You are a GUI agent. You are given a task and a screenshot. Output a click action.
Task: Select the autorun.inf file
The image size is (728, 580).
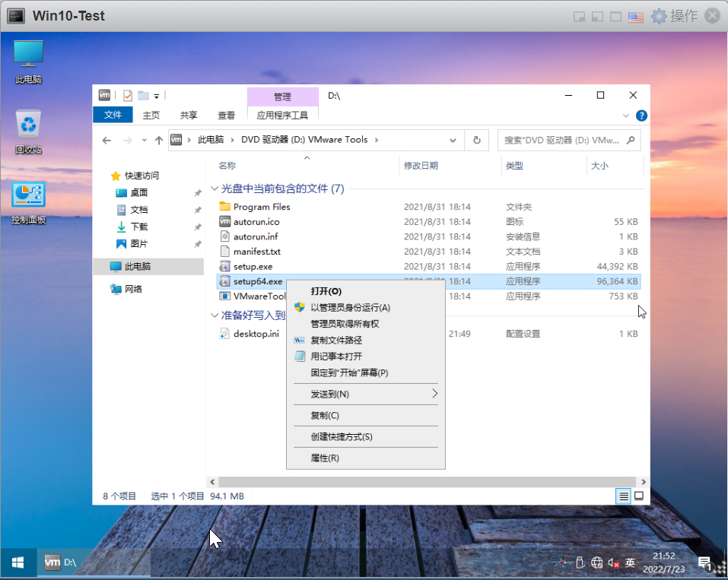point(256,236)
